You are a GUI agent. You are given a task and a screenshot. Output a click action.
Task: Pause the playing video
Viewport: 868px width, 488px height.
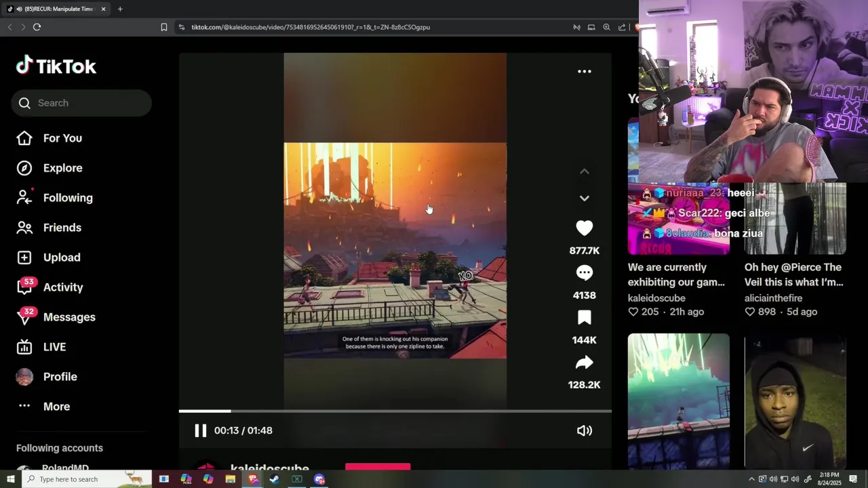pos(200,430)
